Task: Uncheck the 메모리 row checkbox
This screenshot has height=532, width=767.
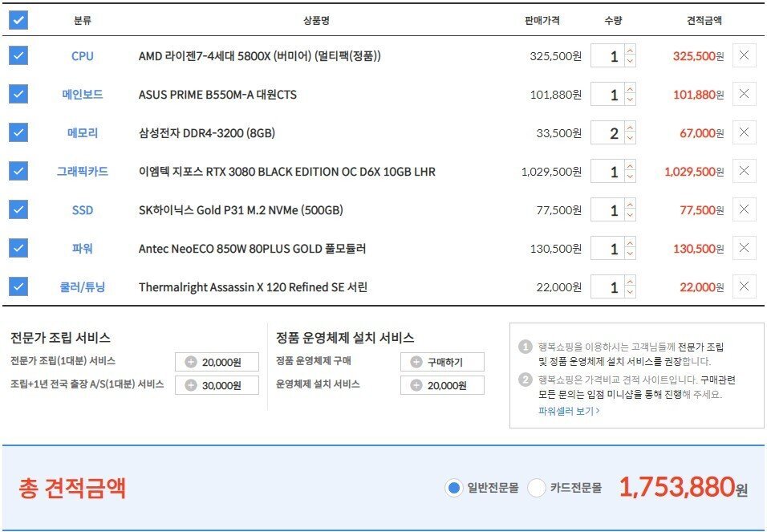Action: 18,132
